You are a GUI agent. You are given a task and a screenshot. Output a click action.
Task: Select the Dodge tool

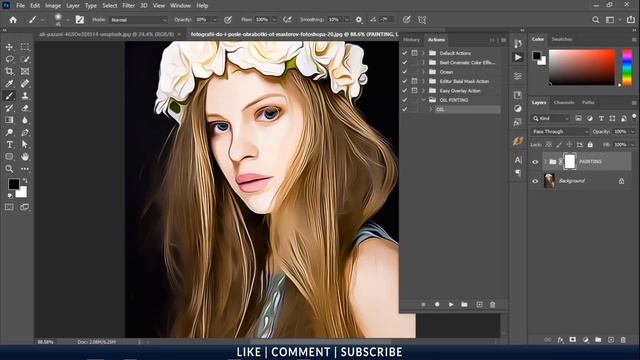click(9, 132)
